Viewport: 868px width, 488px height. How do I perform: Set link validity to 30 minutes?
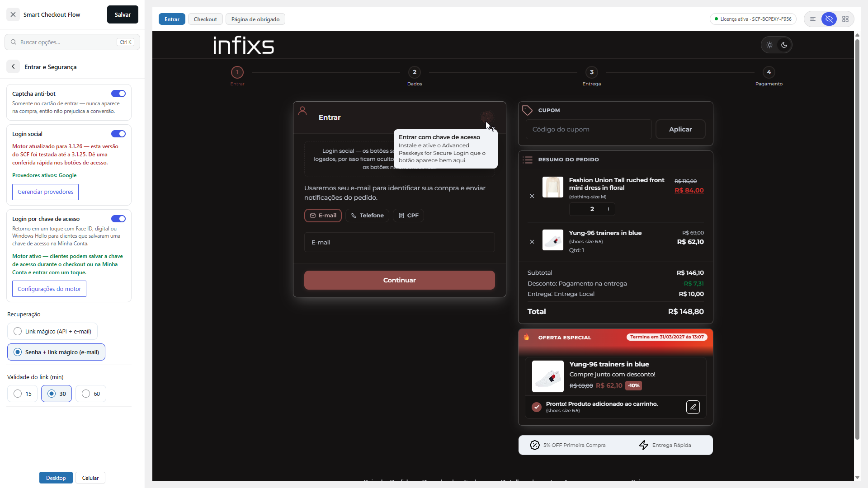tap(57, 394)
